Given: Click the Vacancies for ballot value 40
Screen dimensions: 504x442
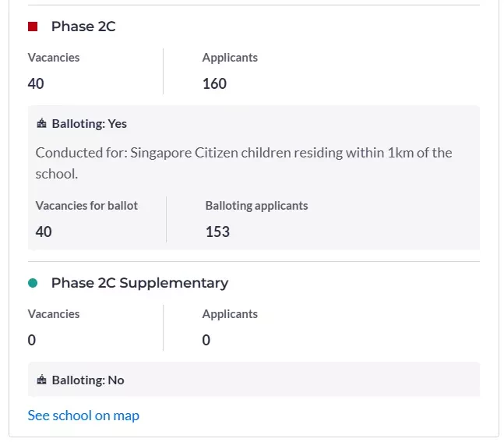Looking at the screenshot, I should [x=44, y=232].
